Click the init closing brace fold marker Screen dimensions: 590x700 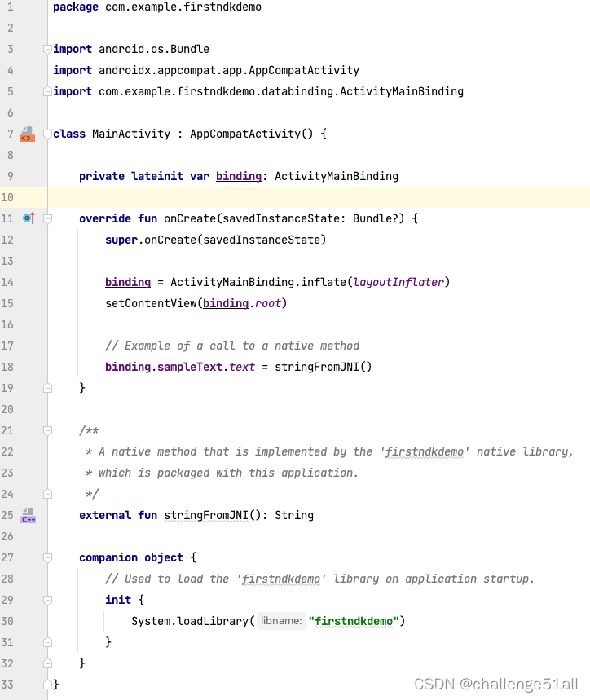click(x=47, y=642)
